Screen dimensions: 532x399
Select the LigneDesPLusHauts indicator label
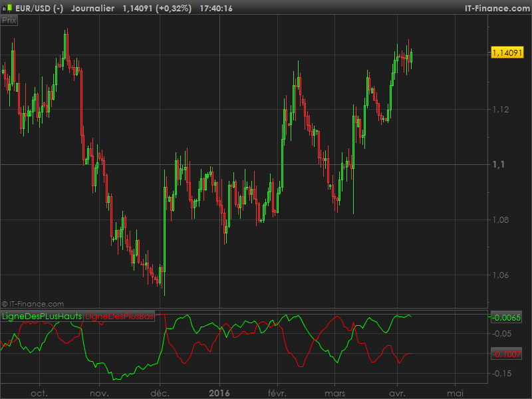click(x=42, y=317)
